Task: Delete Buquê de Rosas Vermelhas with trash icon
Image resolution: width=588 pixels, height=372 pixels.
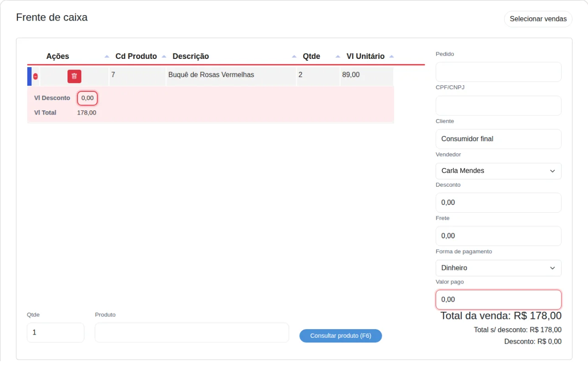Action: pyautogui.click(x=74, y=76)
